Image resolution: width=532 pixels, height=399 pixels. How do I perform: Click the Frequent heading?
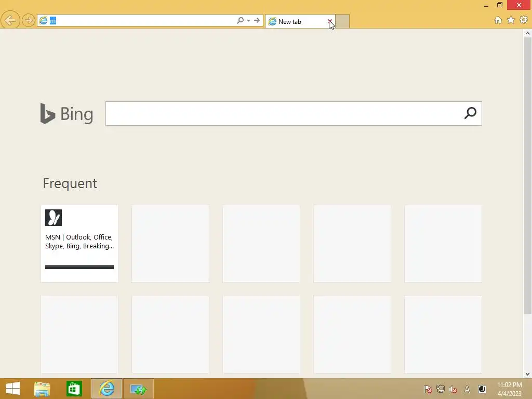point(70,183)
